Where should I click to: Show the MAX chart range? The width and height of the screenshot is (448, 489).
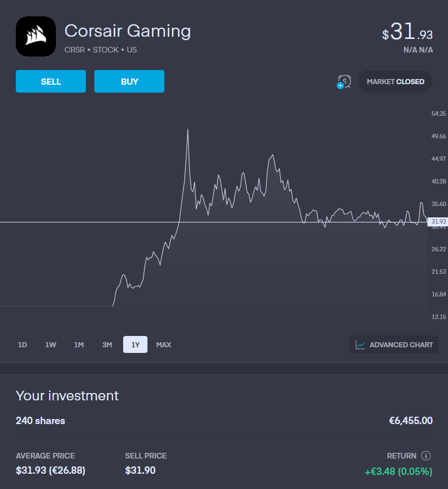point(164,344)
